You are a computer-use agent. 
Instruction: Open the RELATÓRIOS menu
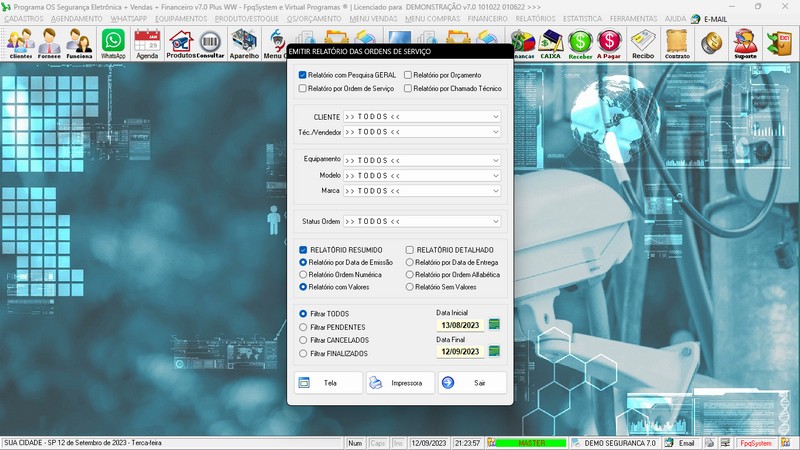[535, 18]
